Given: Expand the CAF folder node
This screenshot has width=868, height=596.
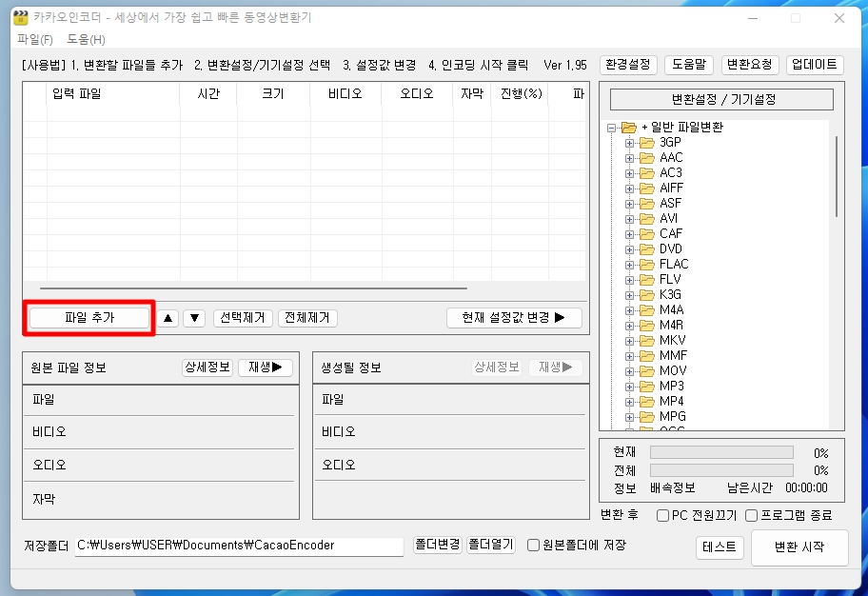Looking at the screenshot, I should point(629,234).
